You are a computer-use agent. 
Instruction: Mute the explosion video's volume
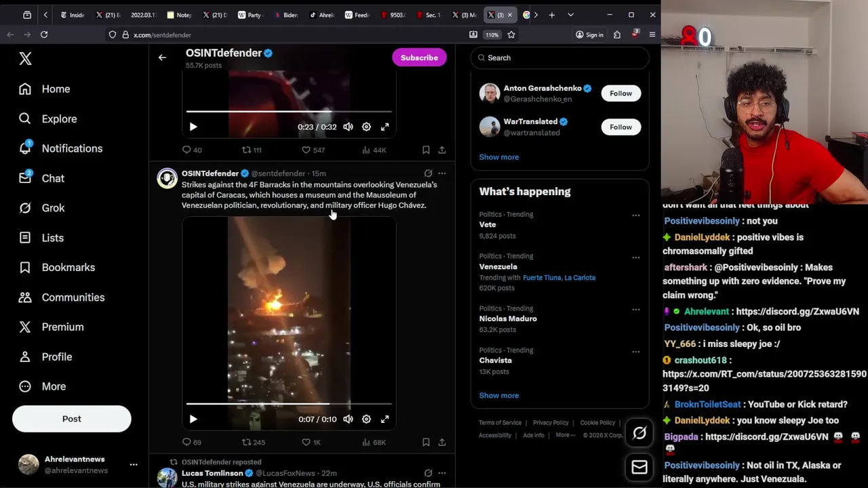pos(348,419)
